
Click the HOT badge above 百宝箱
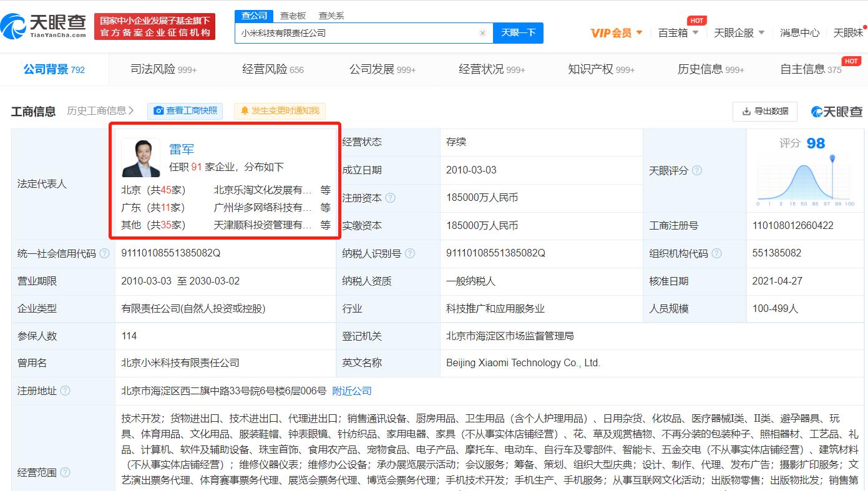tap(696, 21)
